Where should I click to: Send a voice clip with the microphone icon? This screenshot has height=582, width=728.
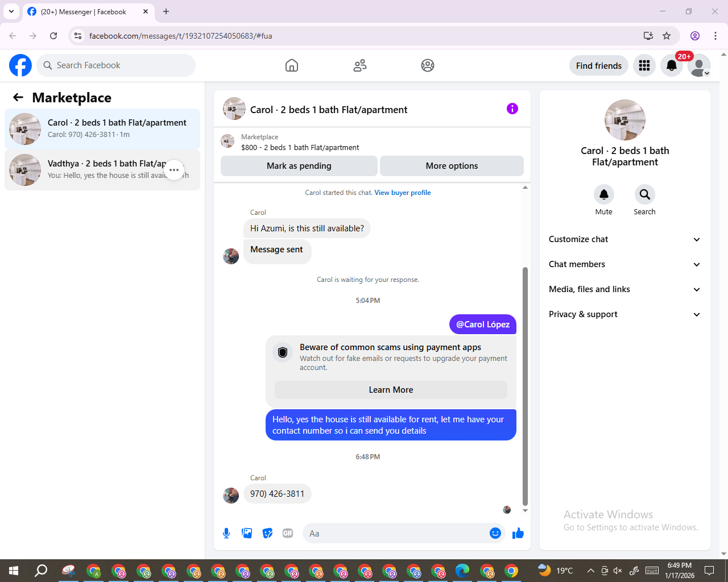coord(226,533)
